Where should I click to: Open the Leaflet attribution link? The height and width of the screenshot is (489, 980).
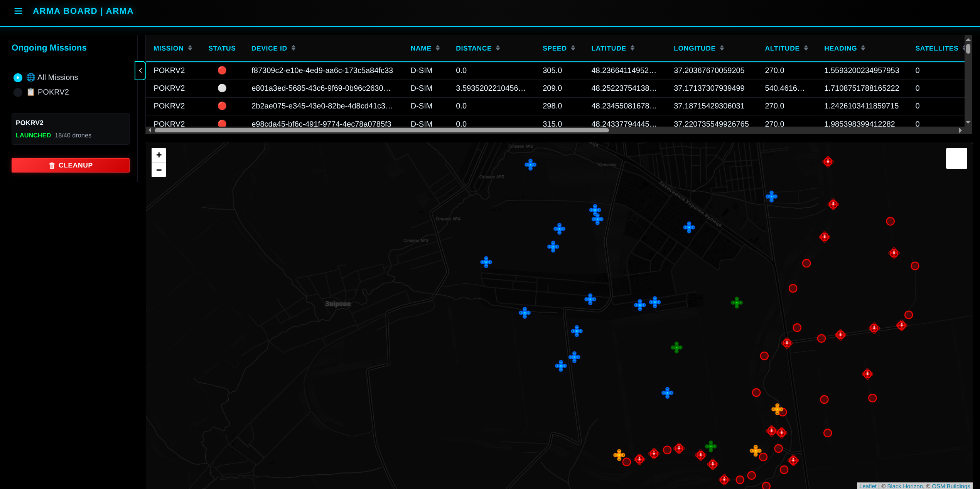(868, 486)
